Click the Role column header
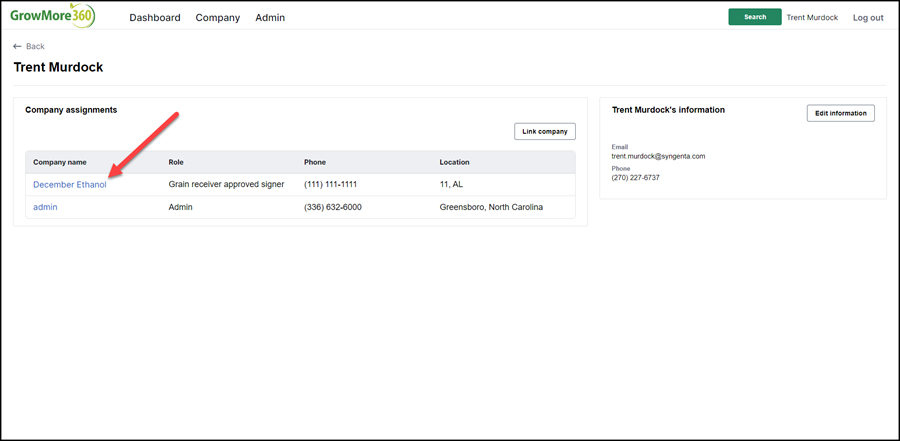Screen dimensions: 900x441 [x=176, y=163]
